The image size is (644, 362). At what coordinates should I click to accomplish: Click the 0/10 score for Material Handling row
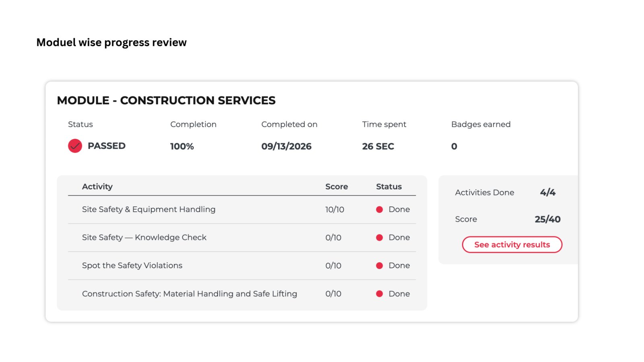(333, 294)
